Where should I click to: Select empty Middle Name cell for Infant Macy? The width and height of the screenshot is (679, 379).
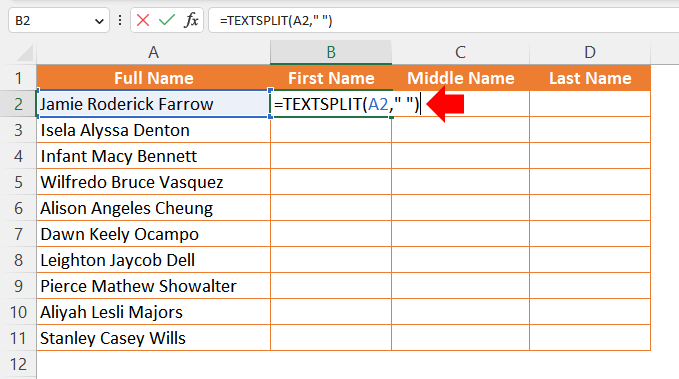tap(460, 156)
